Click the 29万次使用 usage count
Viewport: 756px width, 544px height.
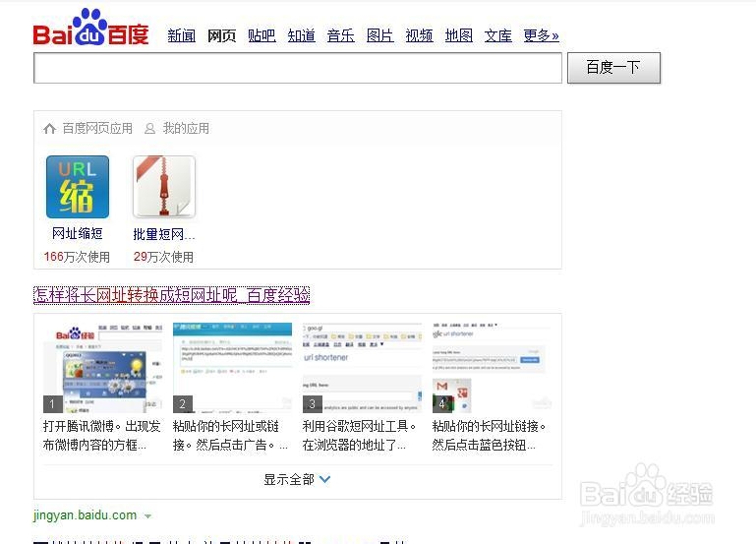tap(163, 257)
